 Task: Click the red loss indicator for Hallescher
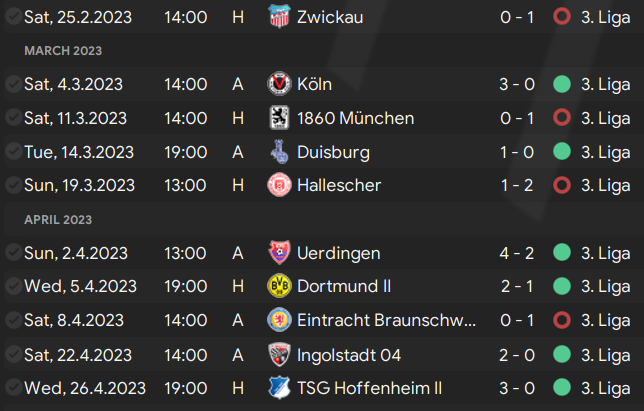point(562,185)
